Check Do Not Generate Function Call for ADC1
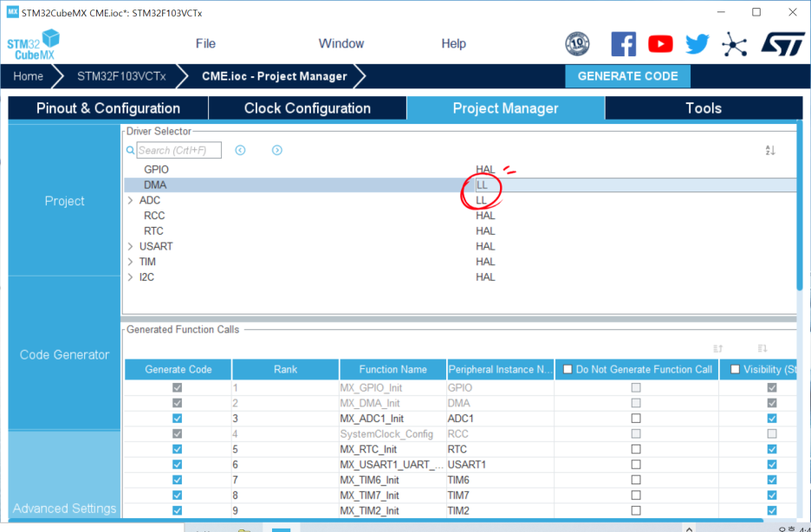 pyautogui.click(x=636, y=418)
